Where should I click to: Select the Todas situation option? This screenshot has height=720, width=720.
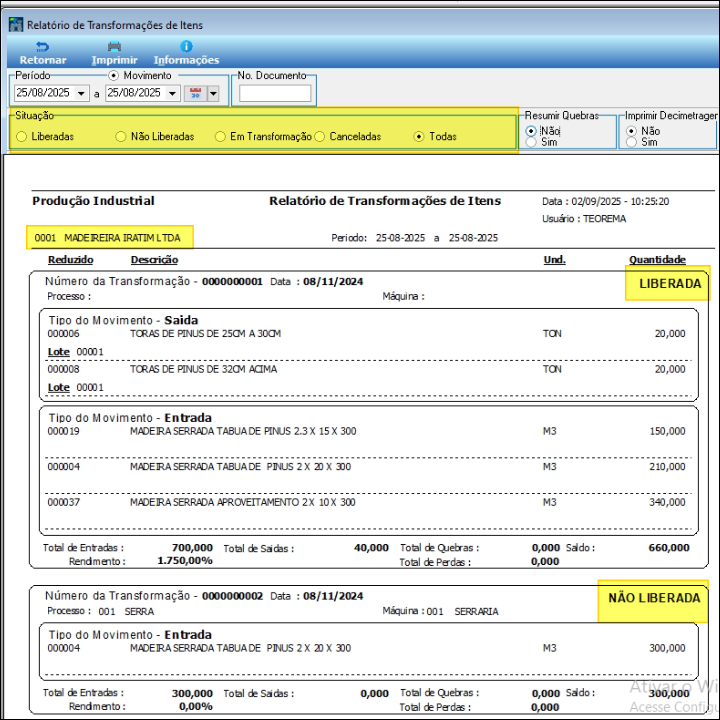click(419, 136)
